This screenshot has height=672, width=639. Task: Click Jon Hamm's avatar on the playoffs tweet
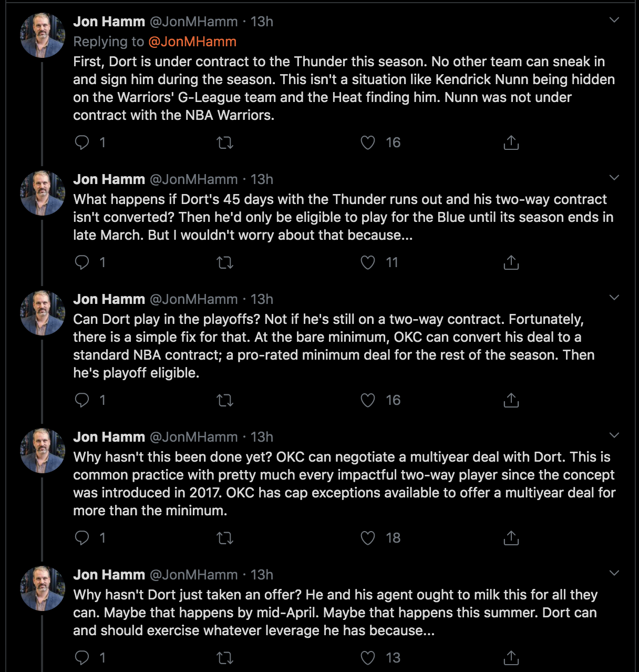(42, 313)
